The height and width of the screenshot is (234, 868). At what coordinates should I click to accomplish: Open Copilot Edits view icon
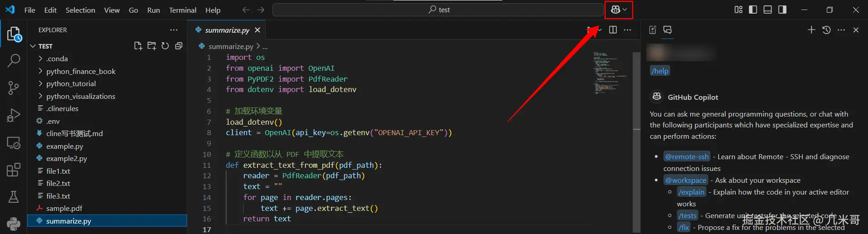[653, 30]
